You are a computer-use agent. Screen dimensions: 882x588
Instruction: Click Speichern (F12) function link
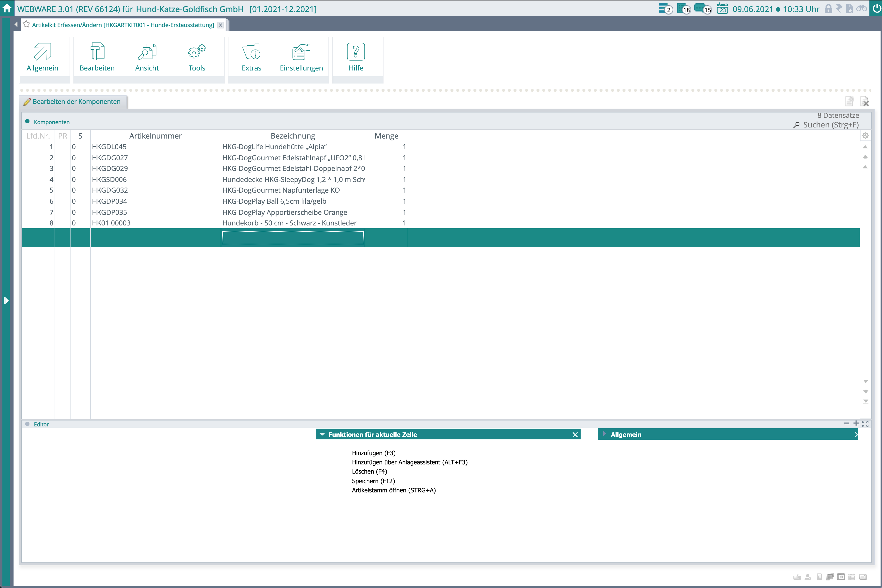(x=373, y=481)
